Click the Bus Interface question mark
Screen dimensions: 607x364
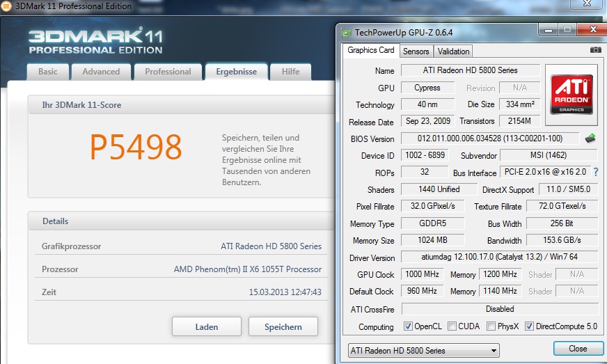pos(596,172)
